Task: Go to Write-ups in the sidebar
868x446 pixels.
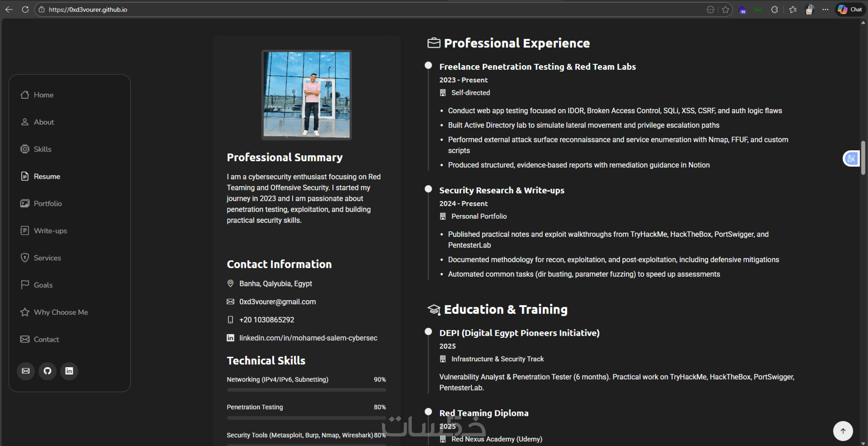Action: [x=50, y=231]
